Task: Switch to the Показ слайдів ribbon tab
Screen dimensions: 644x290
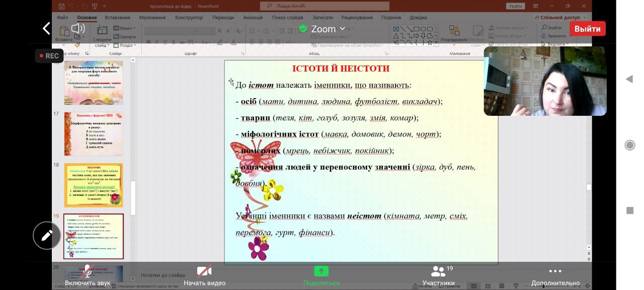Action: pos(288,18)
